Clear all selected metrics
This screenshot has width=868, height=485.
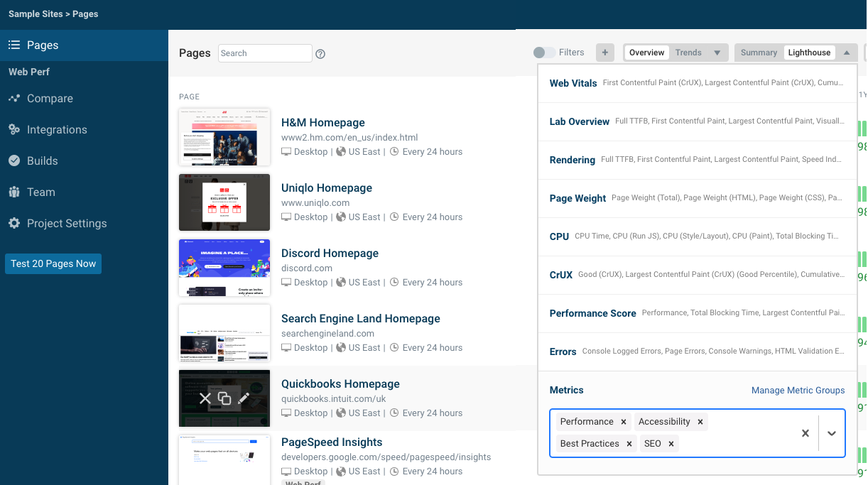coord(805,433)
